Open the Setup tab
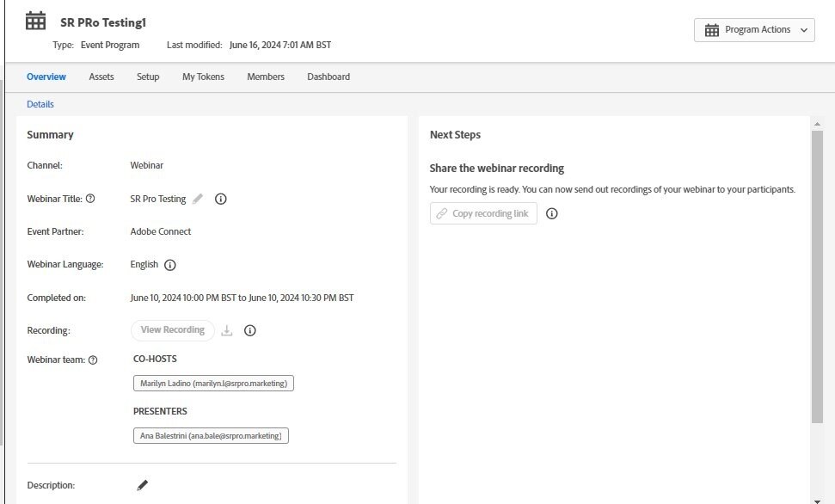 click(x=148, y=77)
